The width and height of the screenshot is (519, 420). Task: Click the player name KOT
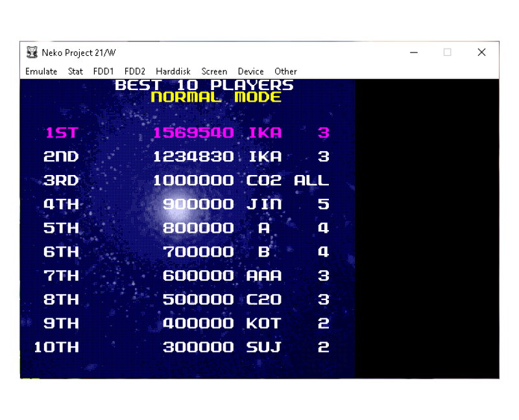264,323
